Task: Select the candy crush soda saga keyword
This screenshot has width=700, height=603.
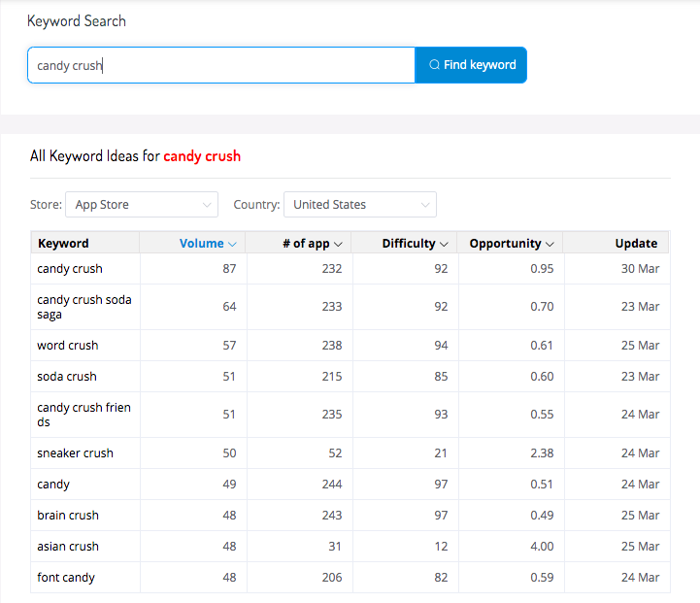Action: pos(84,307)
